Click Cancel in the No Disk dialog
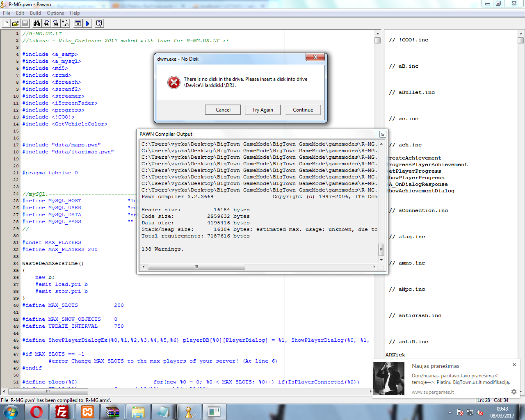The height and width of the screenshot is (420, 525). 223,110
